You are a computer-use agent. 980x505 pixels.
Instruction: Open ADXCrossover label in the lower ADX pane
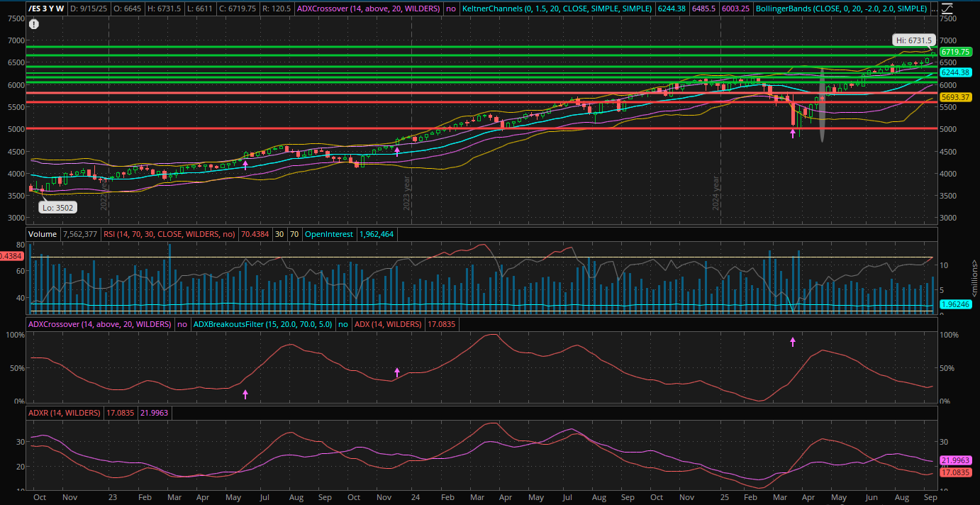click(x=100, y=324)
